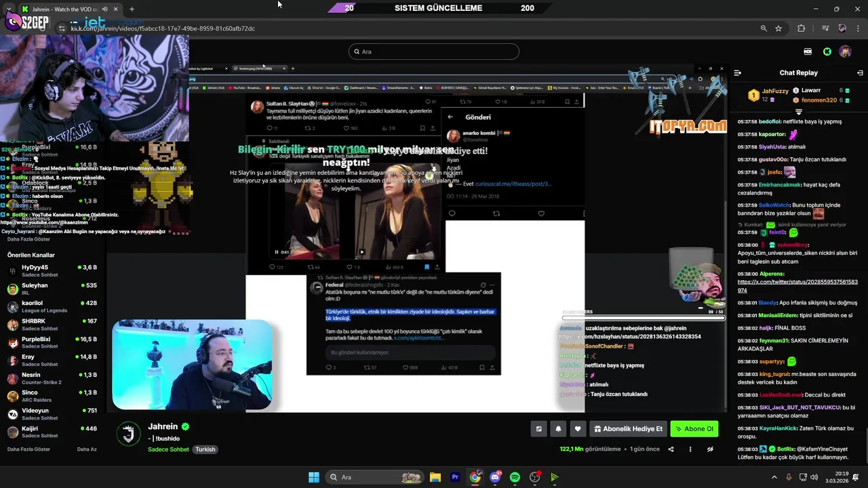Image resolution: width=868 pixels, height=488 pixels.
Task: Click BotRix username in chat replay
Action: [786, 449]
